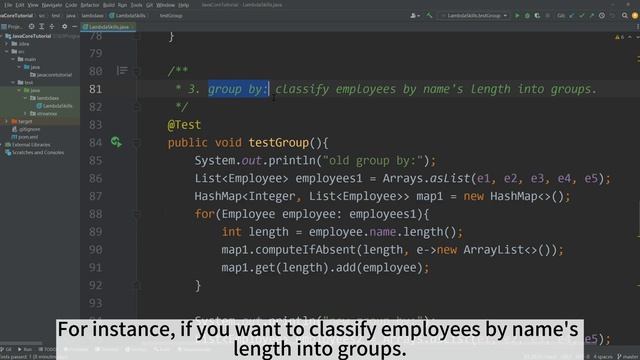The height and width of the screenshot is (360, 640).
Task: Open the Help menu
Action: [x=184, y=5]
